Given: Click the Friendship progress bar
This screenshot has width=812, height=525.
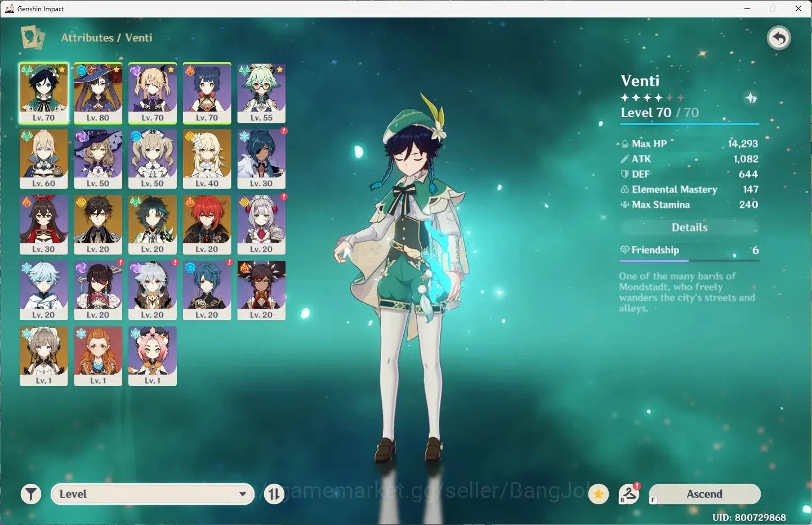Looking at the screenshot, I should (x=689, y=261).
